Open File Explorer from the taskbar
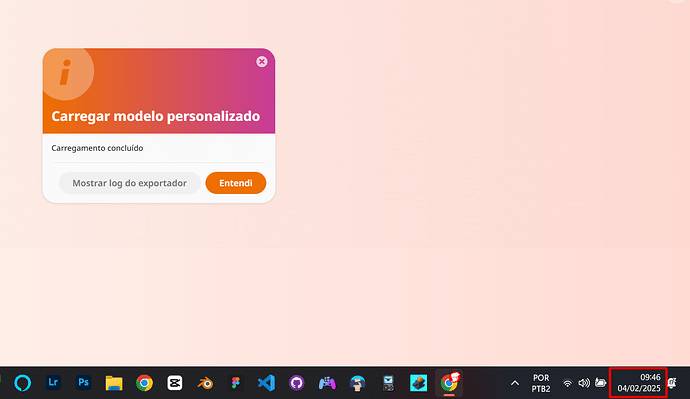This screenshot has height=399, width=690. (114, 383)
